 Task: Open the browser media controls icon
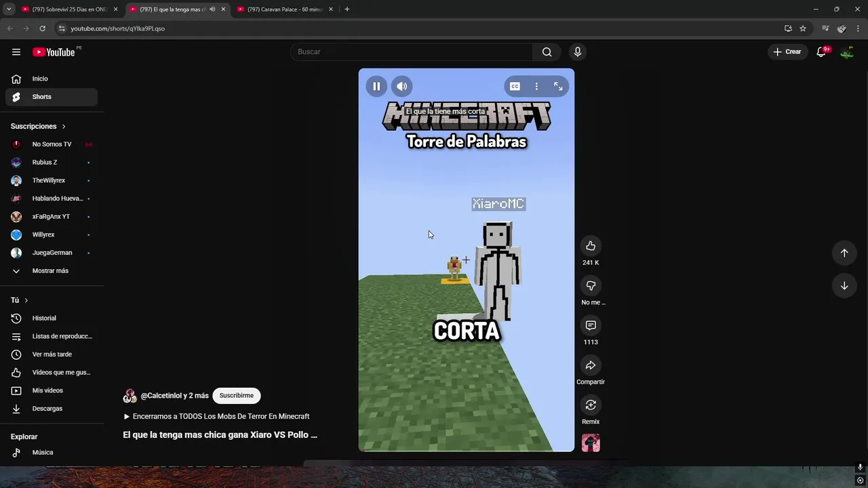(825, 28)
